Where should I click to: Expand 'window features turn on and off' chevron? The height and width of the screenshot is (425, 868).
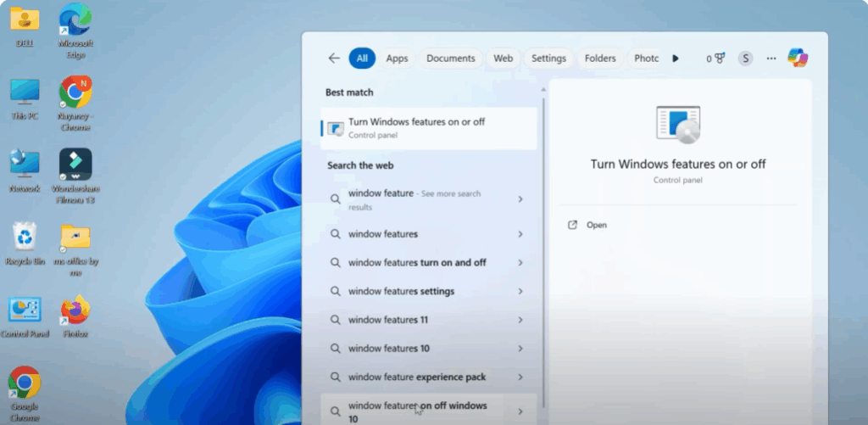(x=520, y=263)
